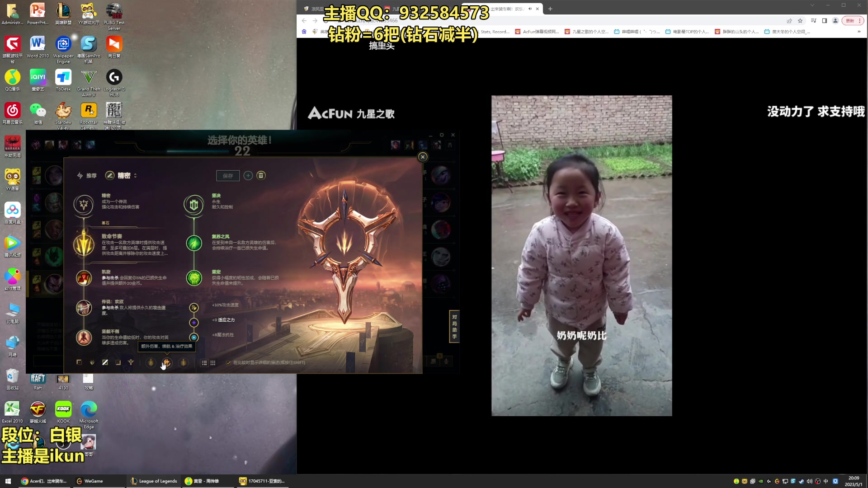
Task: Switch to the 推荐 recommended runes tab
Action: (x=87, y=175)
